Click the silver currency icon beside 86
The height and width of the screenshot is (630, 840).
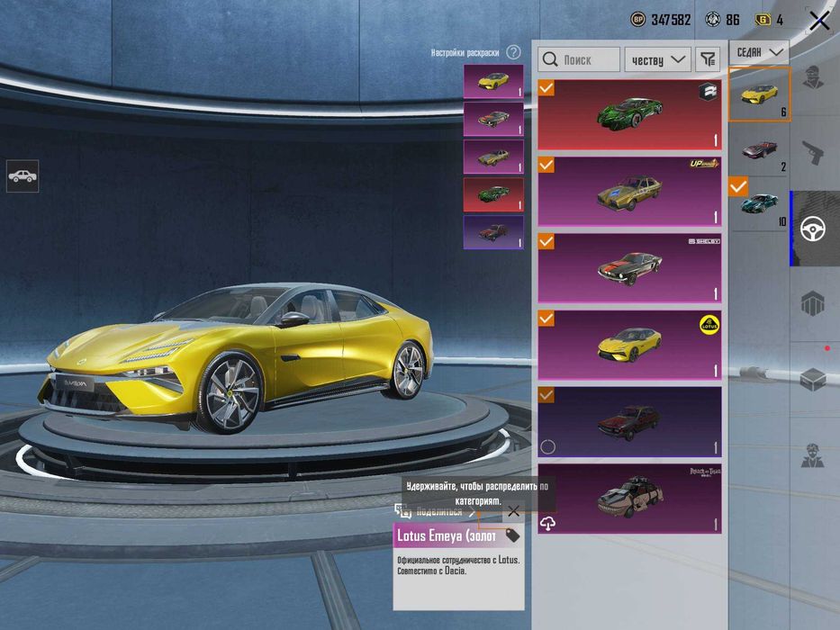[712, 20]
